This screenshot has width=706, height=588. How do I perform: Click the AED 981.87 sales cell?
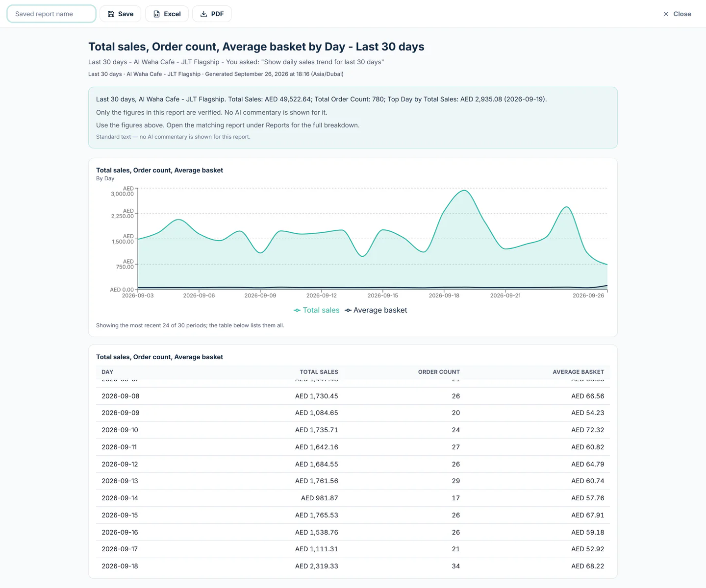[x=320, y=498]
